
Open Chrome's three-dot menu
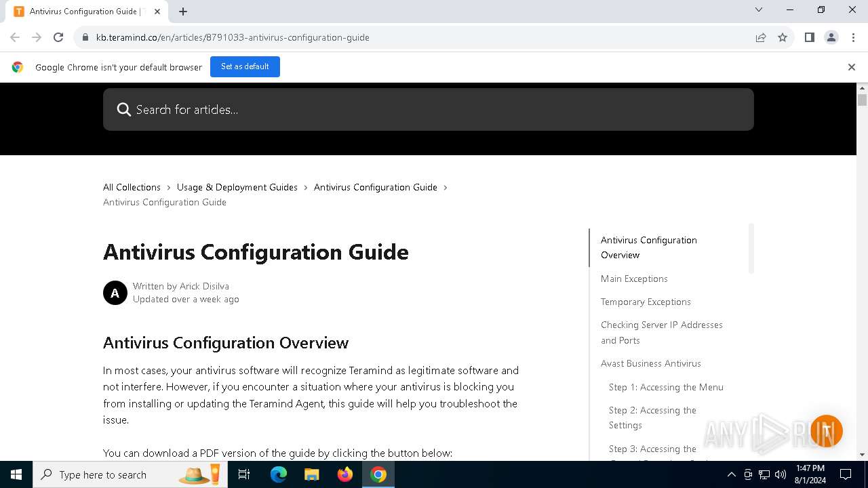(x=852, y=37)
